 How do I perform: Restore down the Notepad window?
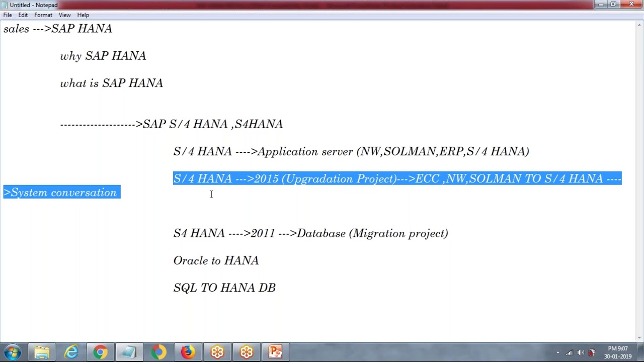(x=613, y=5)
